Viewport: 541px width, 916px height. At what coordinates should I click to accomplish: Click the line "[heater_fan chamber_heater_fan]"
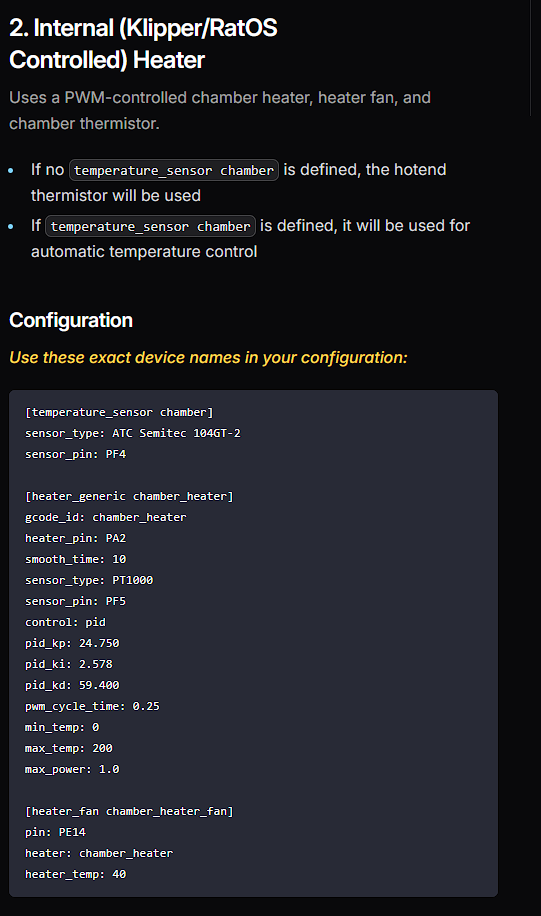(129, 812)
